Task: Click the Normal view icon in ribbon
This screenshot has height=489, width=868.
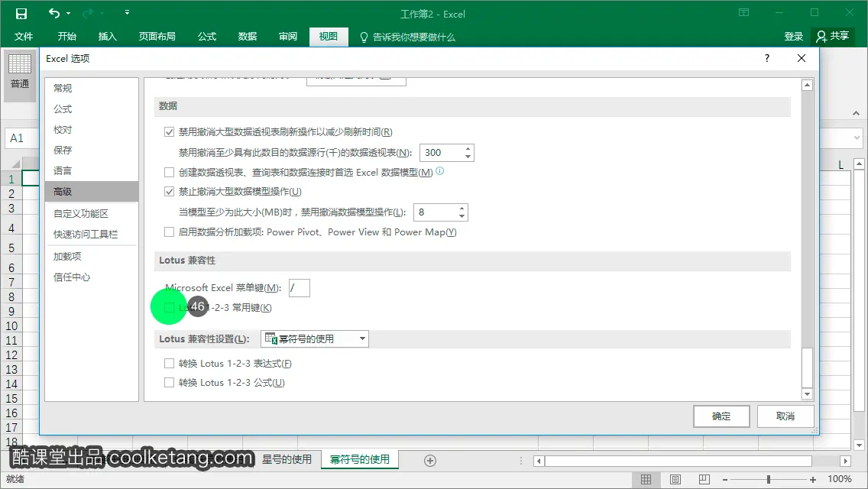Action: tap(20, 65)
